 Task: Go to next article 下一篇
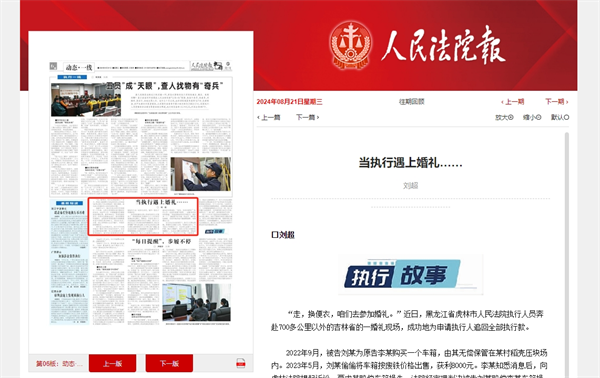[307, 117]
